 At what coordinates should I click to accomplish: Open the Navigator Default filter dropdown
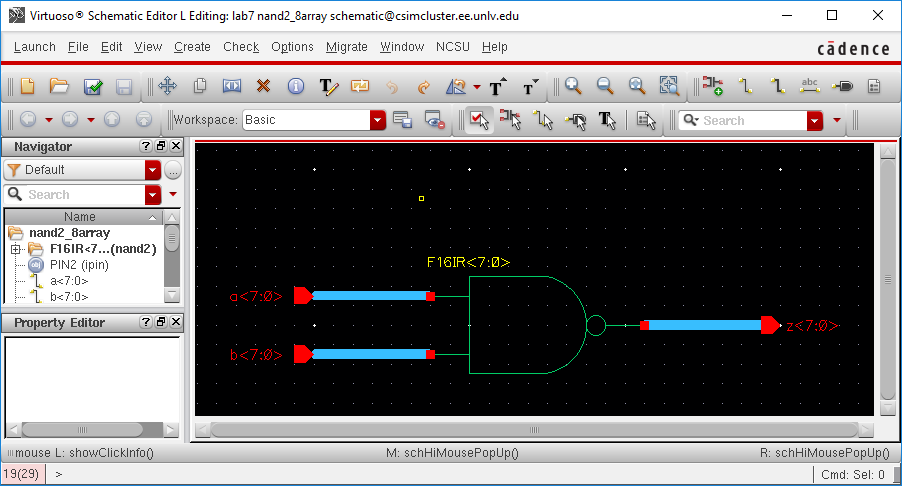pos(152,170)
